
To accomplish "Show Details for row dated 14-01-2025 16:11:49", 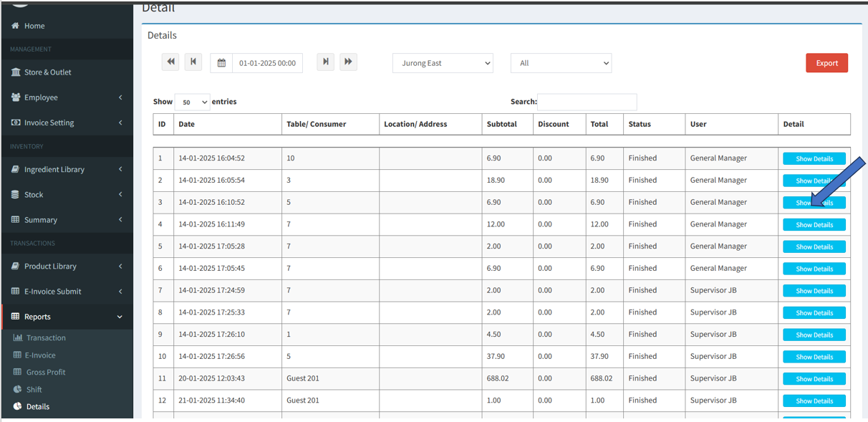I will (x=814, y=224).
